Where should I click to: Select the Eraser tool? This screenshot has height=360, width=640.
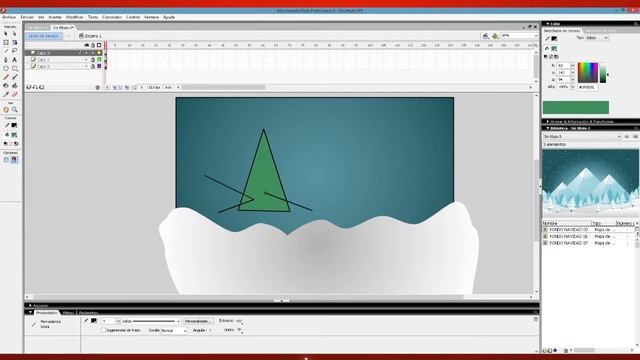pos(15,94)
